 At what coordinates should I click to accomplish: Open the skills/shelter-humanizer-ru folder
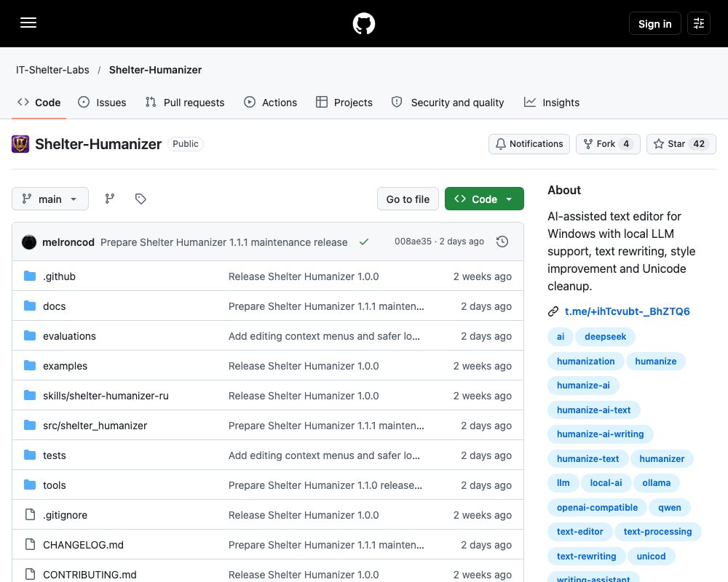point(106,396)
